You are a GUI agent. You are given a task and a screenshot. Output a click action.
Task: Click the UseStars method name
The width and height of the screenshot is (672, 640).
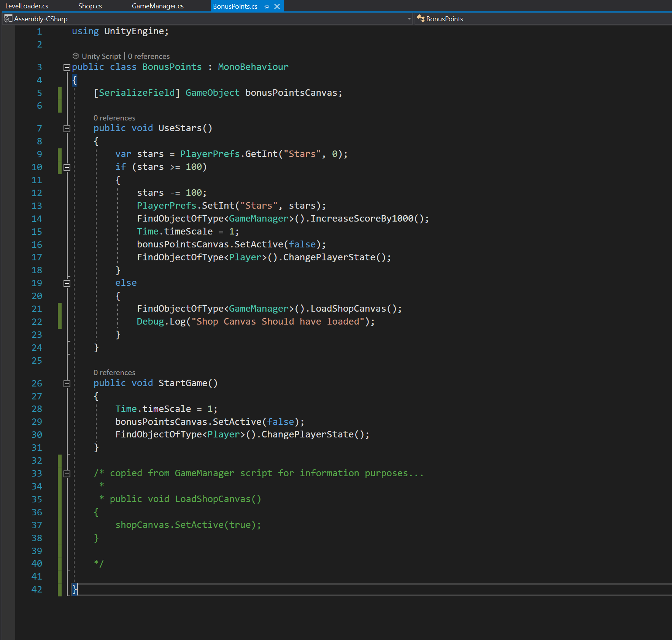(x=180, y=128)
